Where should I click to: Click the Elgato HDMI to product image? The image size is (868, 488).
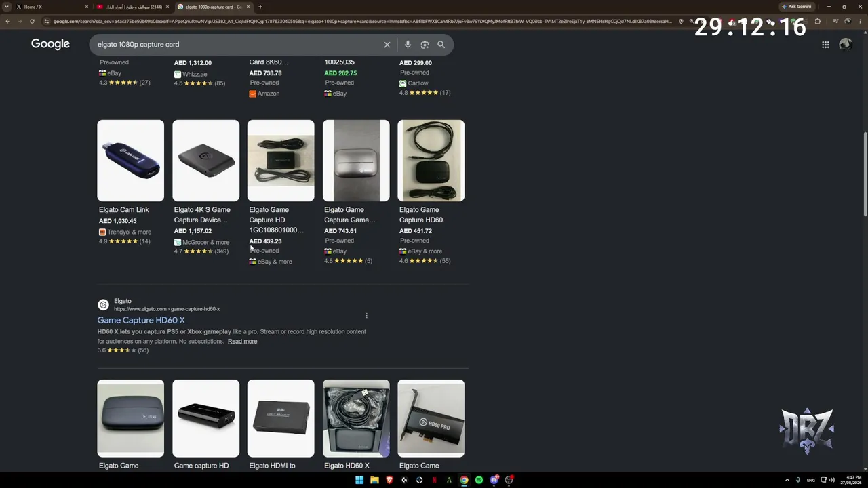(281, 418)
